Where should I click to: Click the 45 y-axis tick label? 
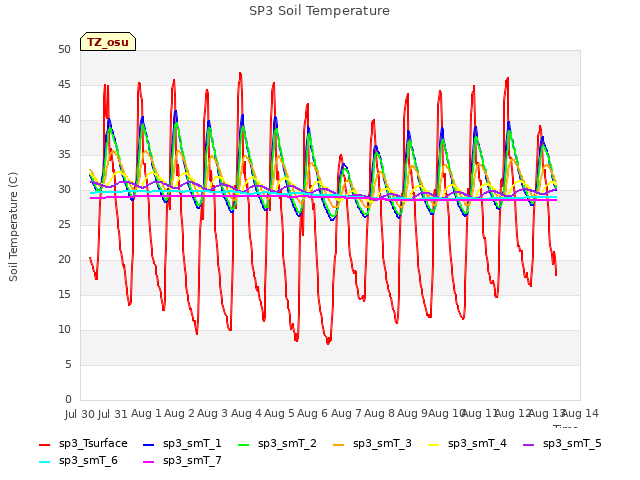pos(64,84)
